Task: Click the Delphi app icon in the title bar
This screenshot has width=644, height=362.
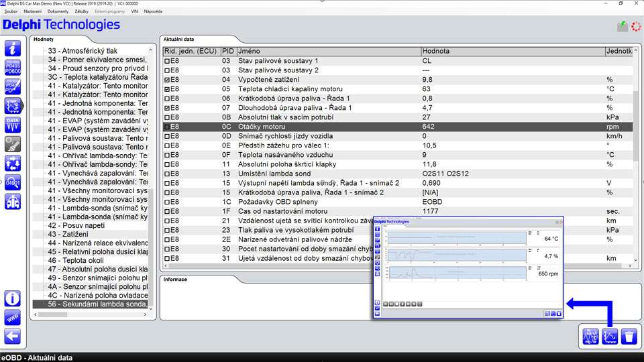Action: coord(3,3)
